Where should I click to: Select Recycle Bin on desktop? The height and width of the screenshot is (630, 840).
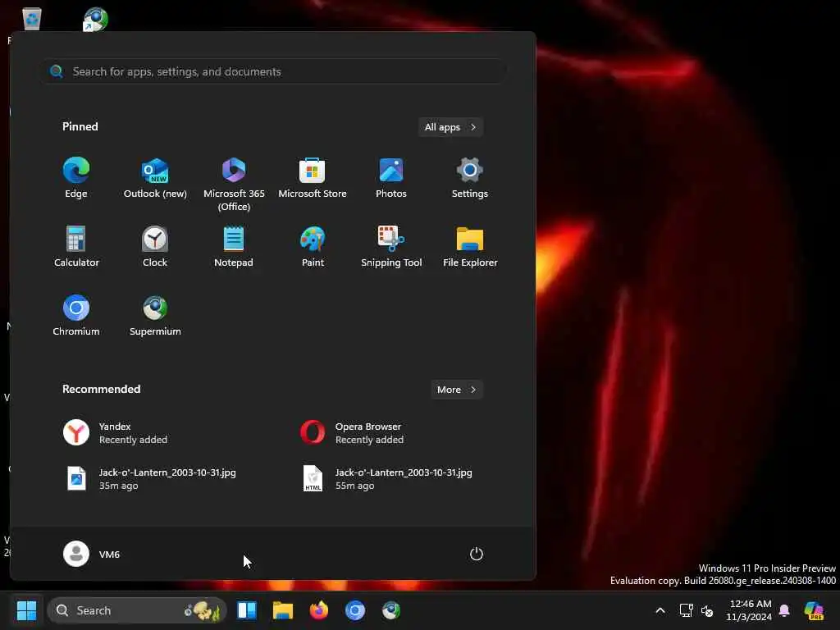point(32,19)
